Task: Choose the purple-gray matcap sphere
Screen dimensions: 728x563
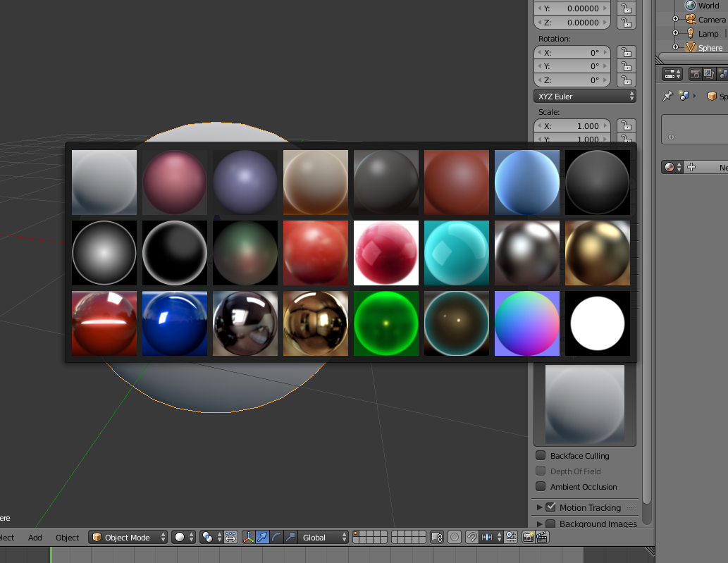Action: click(x=245, y=182)
